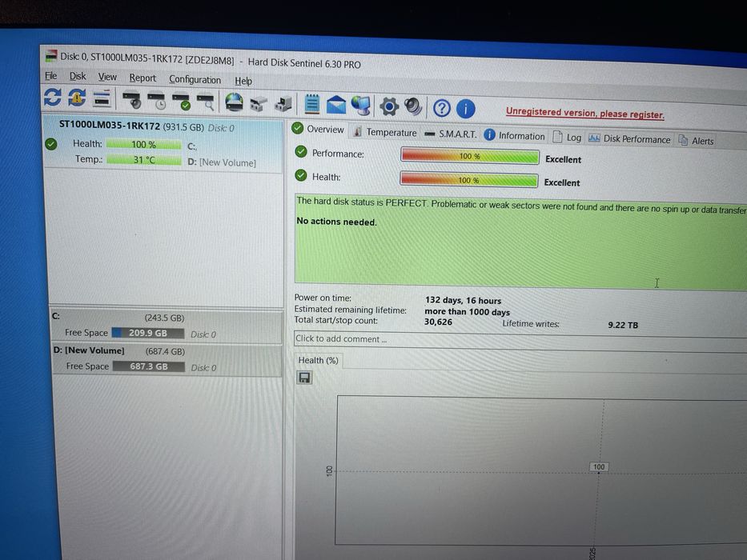The width and height of the screenshot is (747, 560).
Task: Click D: free space 687.3 GB bar
Action: [x=149, y=366]
